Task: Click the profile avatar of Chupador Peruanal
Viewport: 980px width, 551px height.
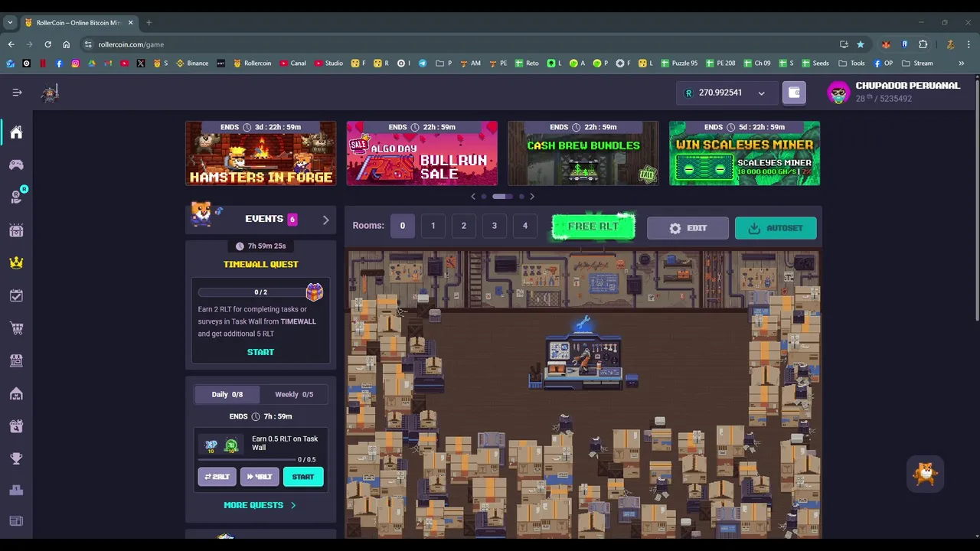Action: 839,93
